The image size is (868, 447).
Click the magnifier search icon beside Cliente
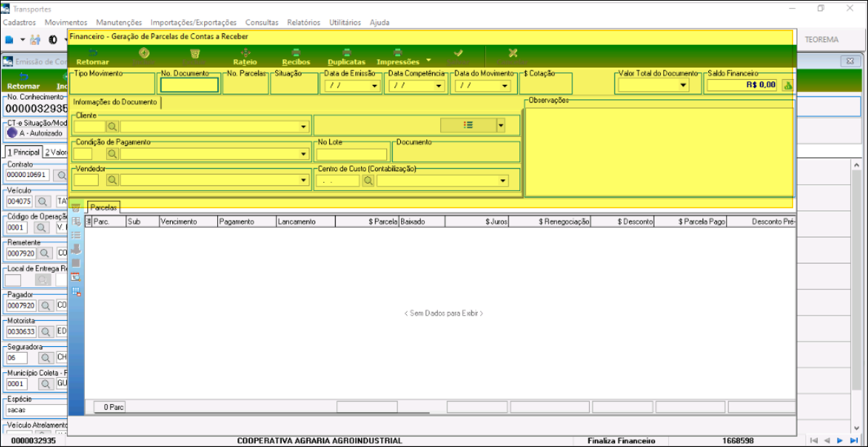(x=113, y=126)
